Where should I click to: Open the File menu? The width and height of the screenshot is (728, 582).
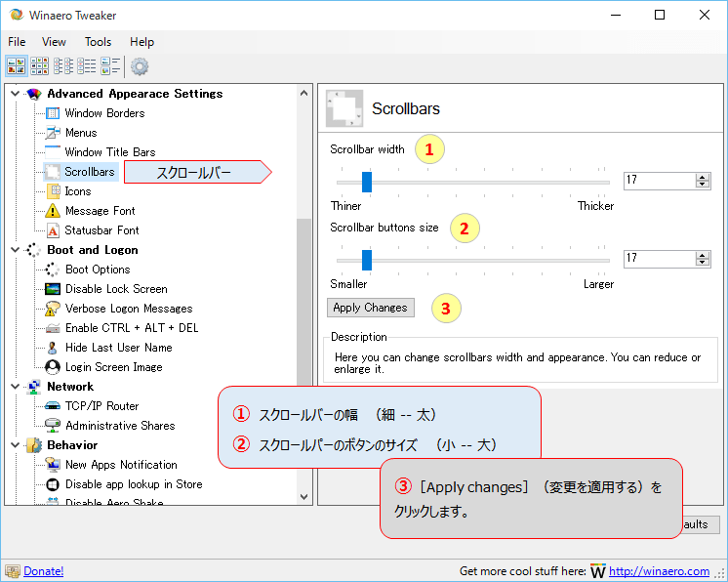(x=17, y=42)
